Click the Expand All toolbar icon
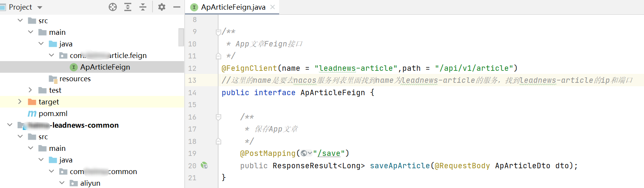The width and height of the screenshot is (644, 188). (x=128, y=7)
